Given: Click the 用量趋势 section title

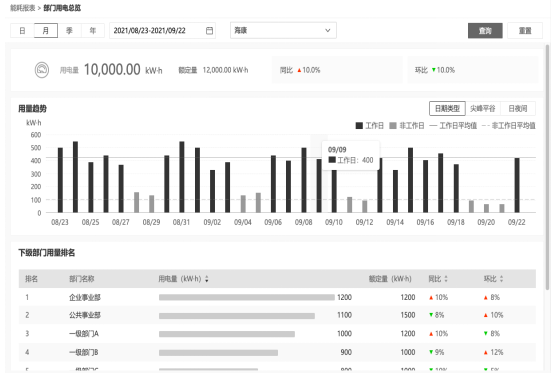Looking at the screenshot, I should tap(33, 109).
